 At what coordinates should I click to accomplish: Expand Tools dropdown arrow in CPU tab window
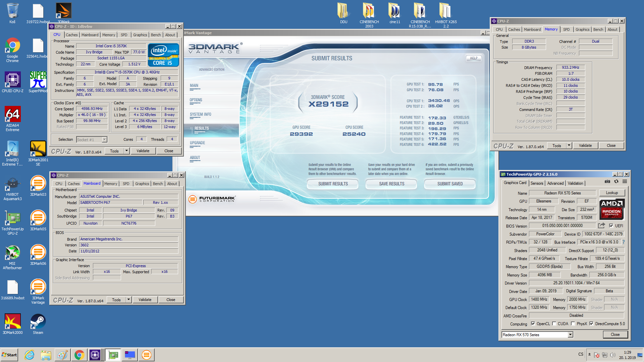pyautogui.click(x=126, y=151)
